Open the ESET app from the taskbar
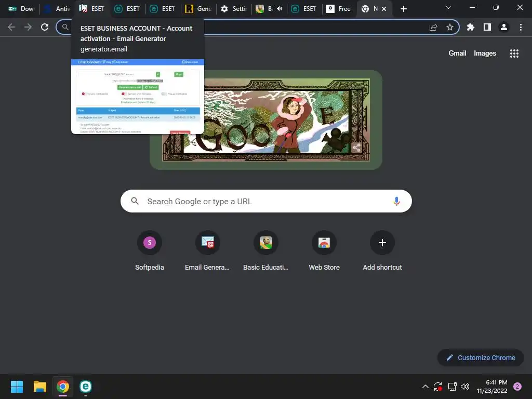This screenshot has height=399, width=532. (x=86, y=387)
